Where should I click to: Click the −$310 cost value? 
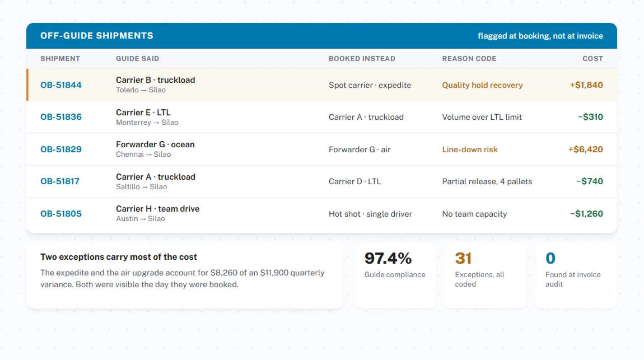pyautogui.click(x=590, y=117)
